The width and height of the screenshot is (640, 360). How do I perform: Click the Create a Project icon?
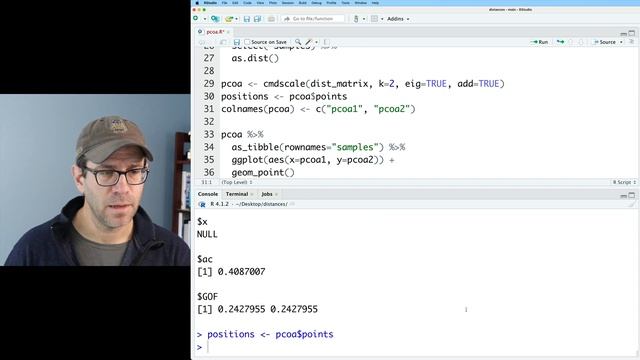215,19
